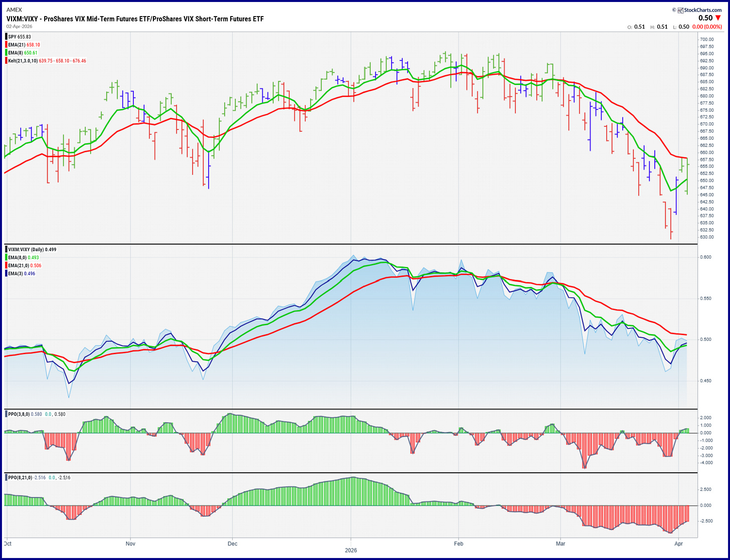Screen dimensions: 730x560
Task: Click the 0.00 (0.00%) change value
Action: point(707,27)
